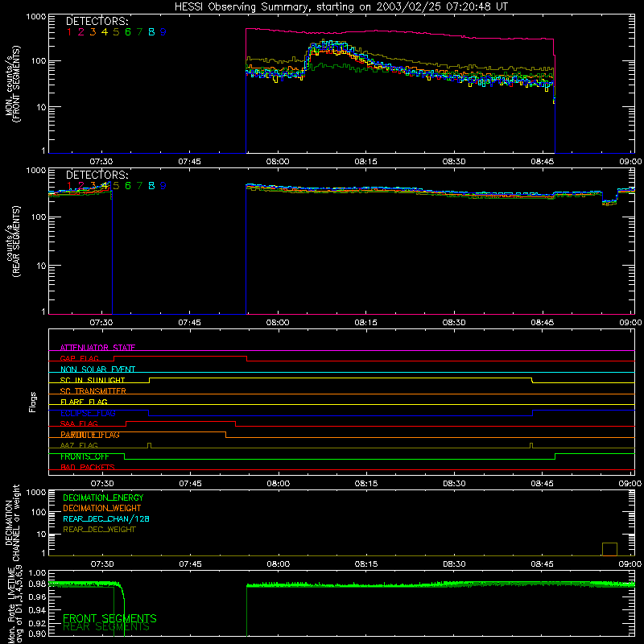Click the 'SC IN SUNLIGHT' flag label

93,380
